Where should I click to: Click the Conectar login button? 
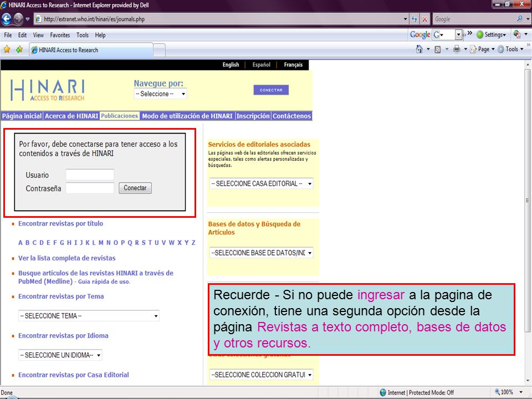135,188
